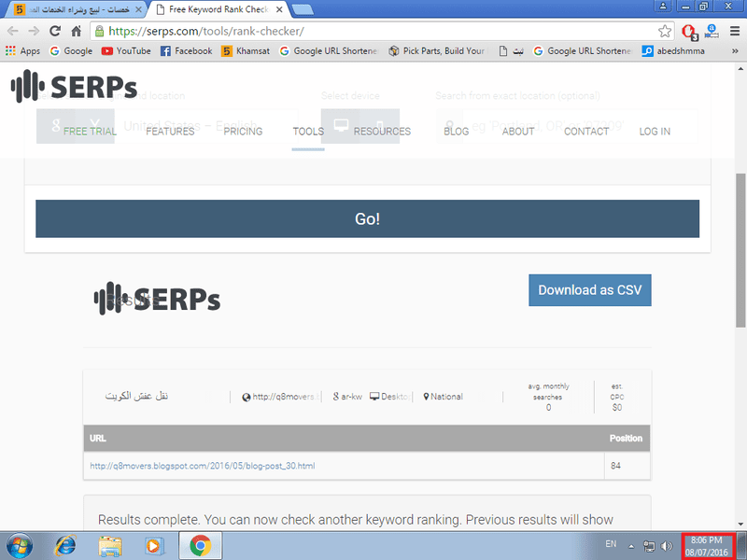Image resolution: width=747 pixels, height=560 pixels.
Task: Show more bookmarks with the double chevron
Action: click(735, 51)
